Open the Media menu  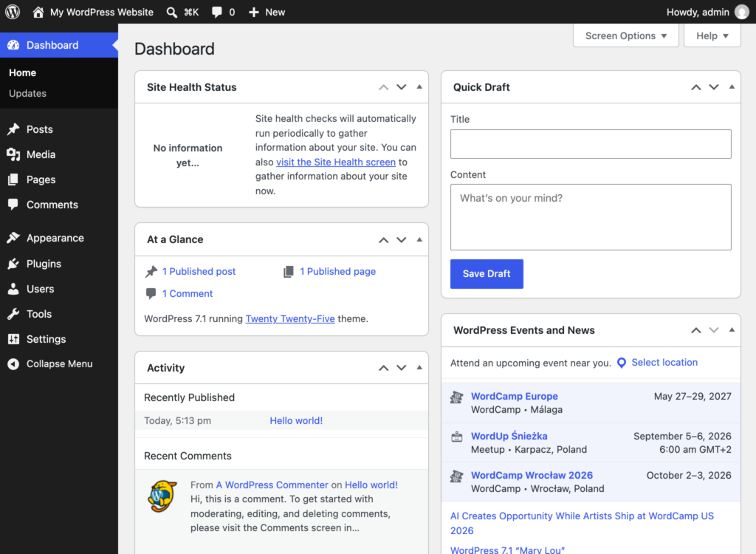[x=59, y=154]
